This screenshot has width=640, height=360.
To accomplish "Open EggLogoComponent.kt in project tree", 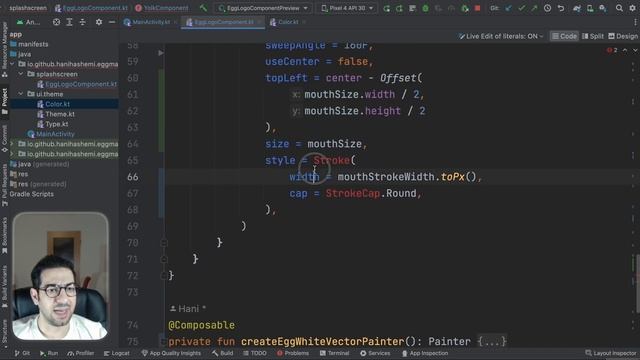I will pyautogui.click(x=77, y=84).
